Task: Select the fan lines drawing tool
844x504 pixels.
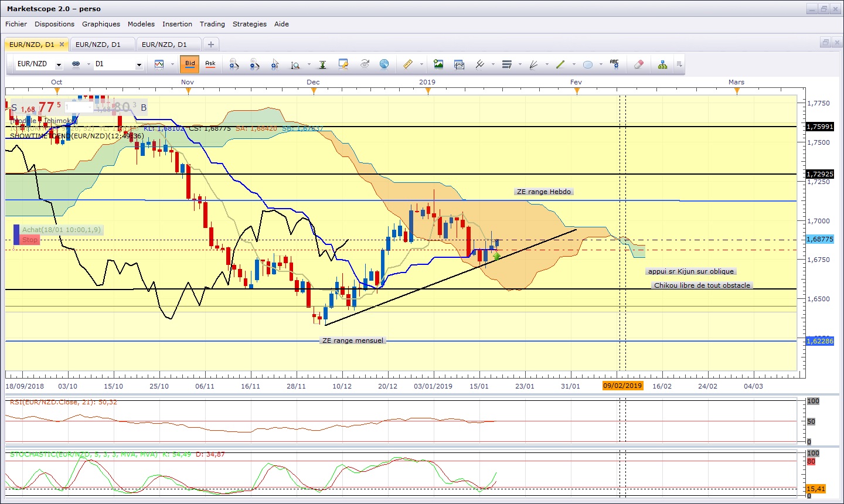Action: coord(534,64)
